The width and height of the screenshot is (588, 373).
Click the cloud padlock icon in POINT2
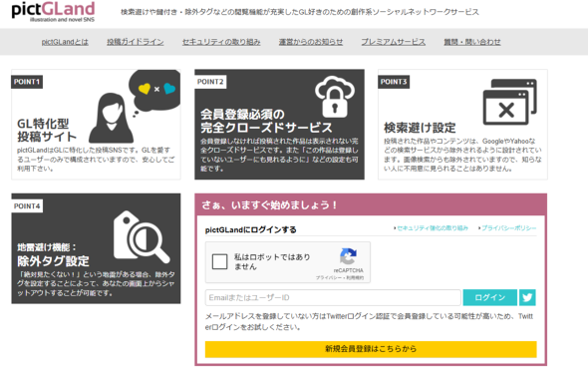[335, 97]
